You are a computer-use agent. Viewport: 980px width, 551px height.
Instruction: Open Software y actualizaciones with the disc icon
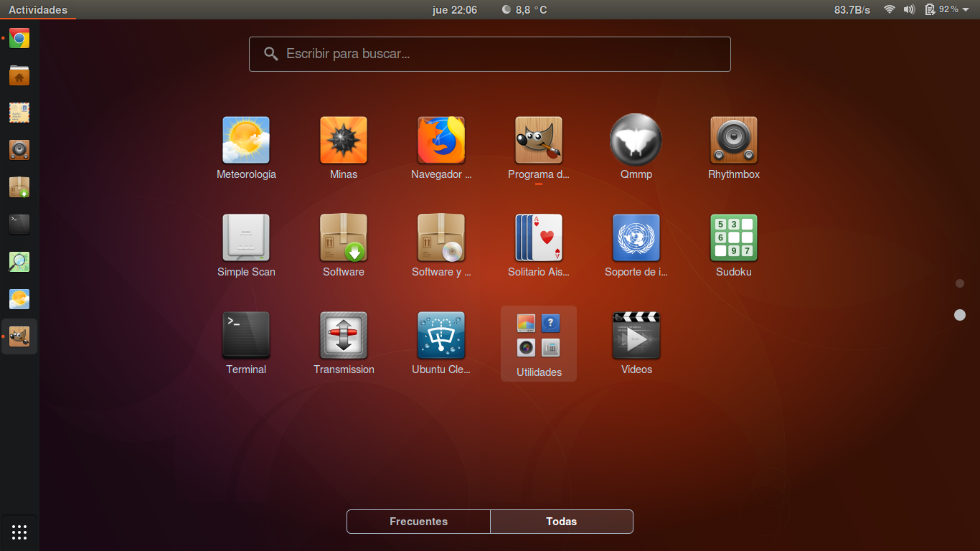441,237
